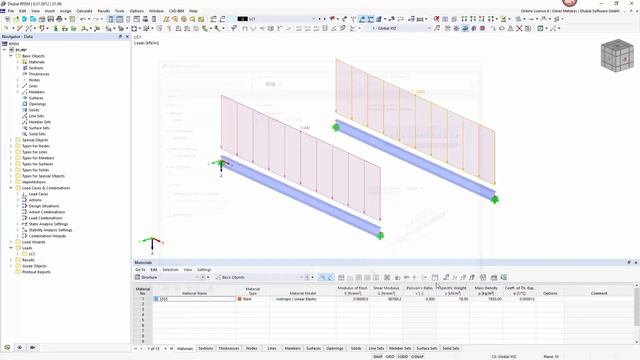Click the 'Isotropic | Linear Elastic' cell
This screenshot has height=360, width=640.
pos(302,299)
